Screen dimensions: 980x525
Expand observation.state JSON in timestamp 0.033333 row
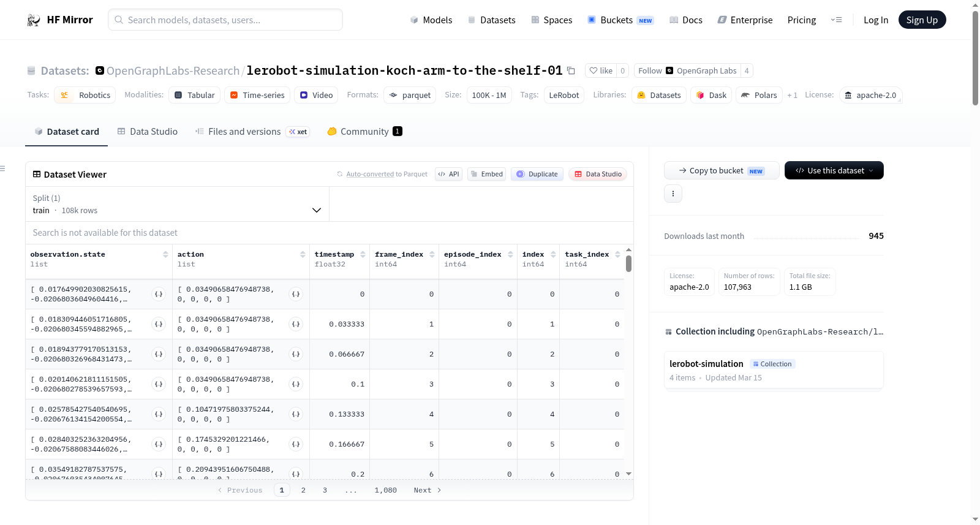(159, 324)
